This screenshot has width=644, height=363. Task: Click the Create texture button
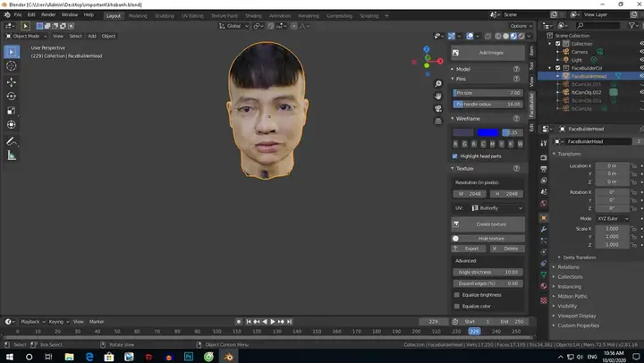488,224
